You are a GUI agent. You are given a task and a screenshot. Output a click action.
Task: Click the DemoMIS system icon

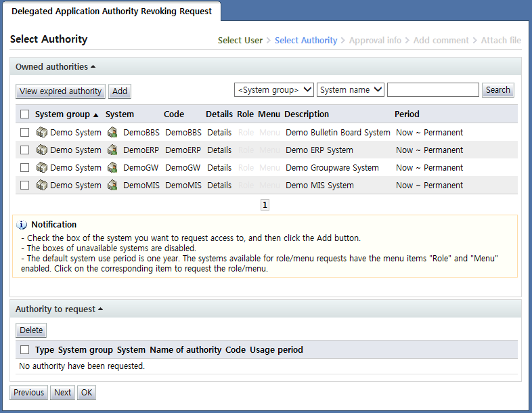click(x=112, y=186)
